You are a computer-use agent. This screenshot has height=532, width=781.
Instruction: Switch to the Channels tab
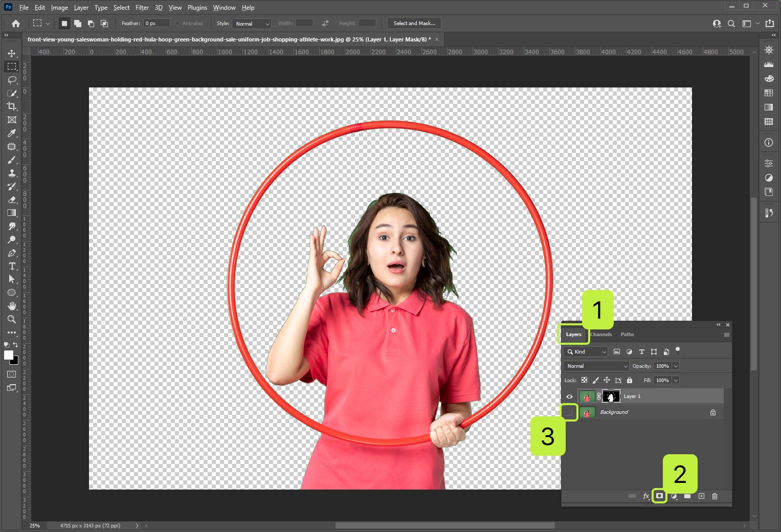(601, 335)
